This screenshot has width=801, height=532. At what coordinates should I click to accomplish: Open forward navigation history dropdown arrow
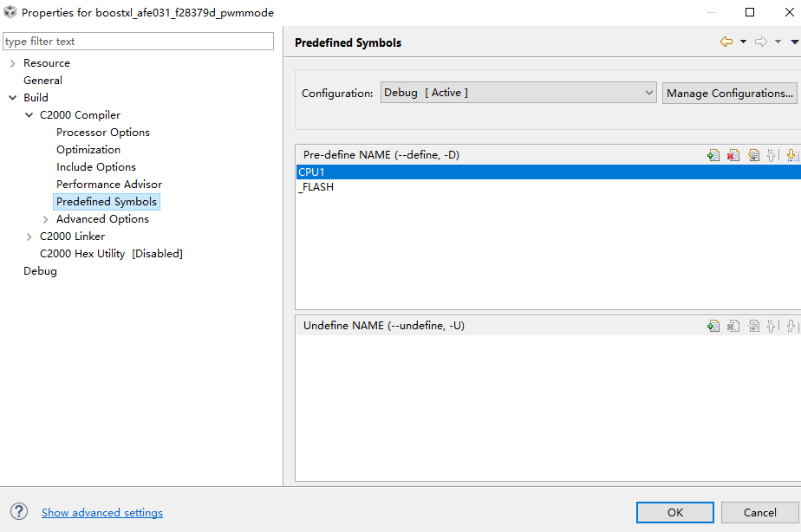tap(778, 42)
